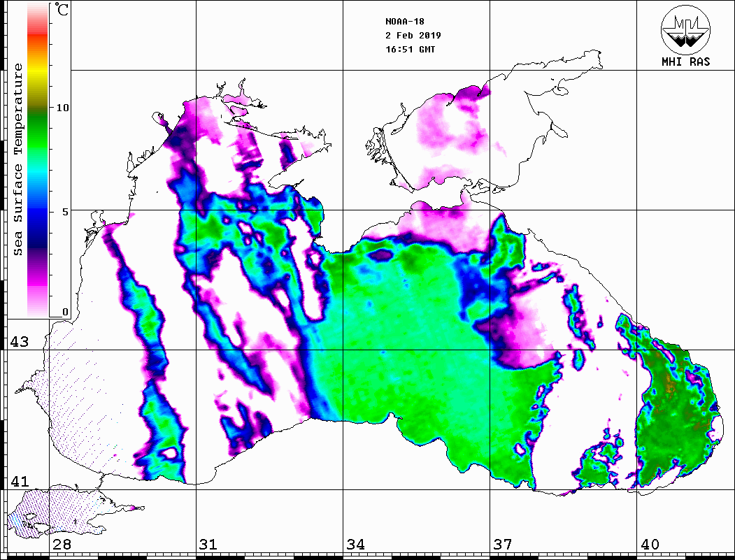Click the latitude label "43"

pyautogui.click(x=20, y=342)
